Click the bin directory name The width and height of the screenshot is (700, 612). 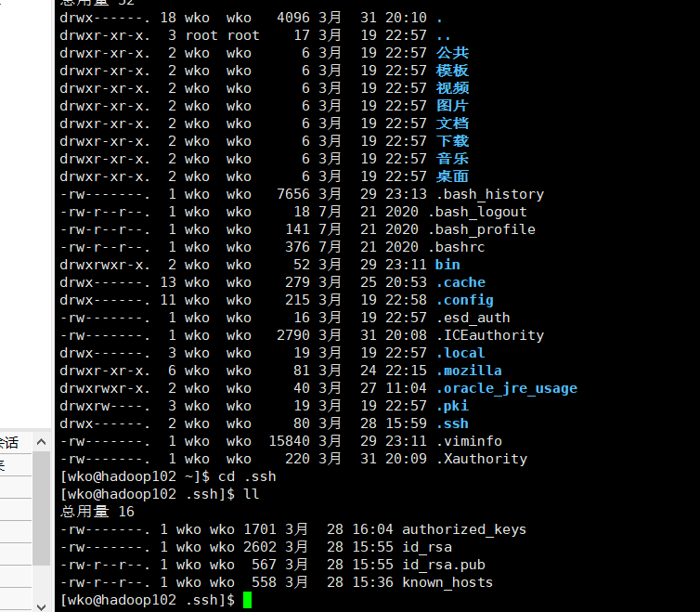click(447, 265)
